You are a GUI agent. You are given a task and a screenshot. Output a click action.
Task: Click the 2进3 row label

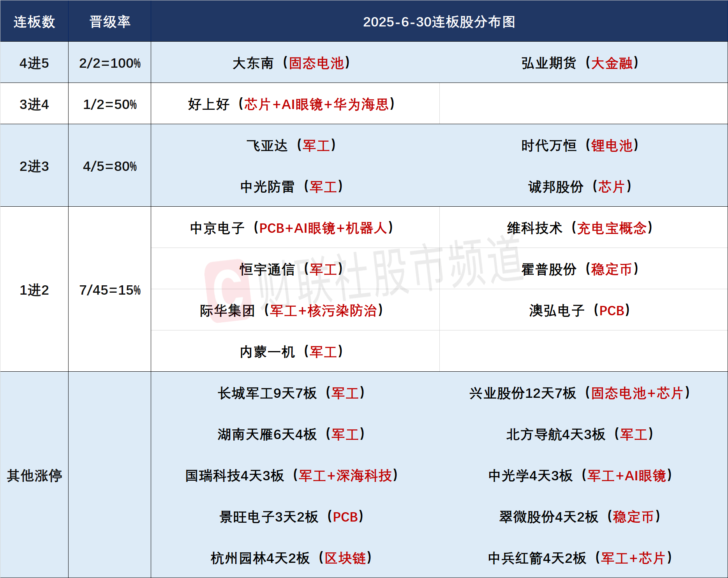(34, 167)
